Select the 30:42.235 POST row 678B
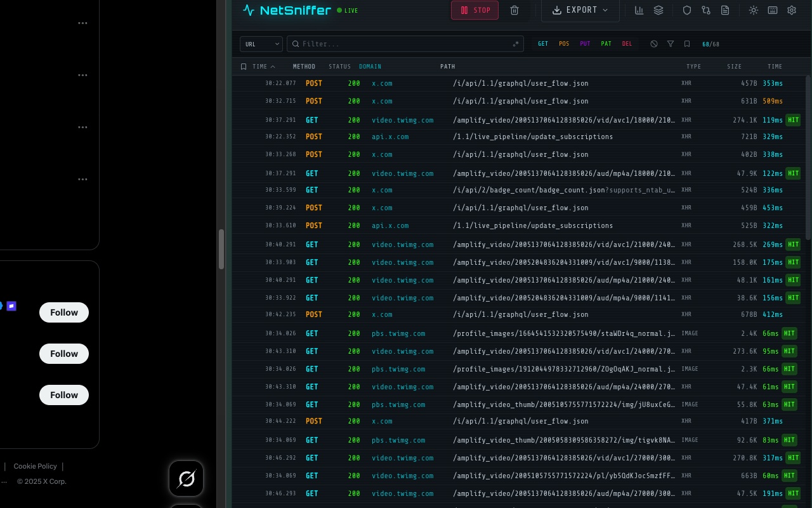The height and width of the screenshot is (508, 812). [x=519, y=314]
